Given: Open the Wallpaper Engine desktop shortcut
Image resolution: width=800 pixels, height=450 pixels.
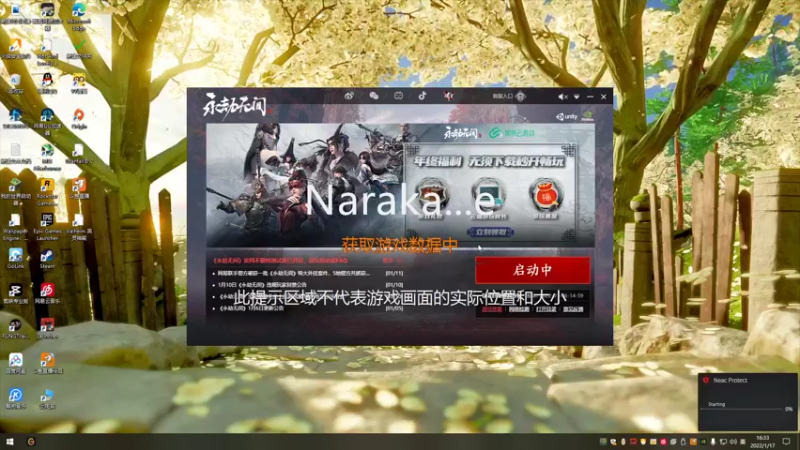Looking at the screenshot, I should pos(15,227).
